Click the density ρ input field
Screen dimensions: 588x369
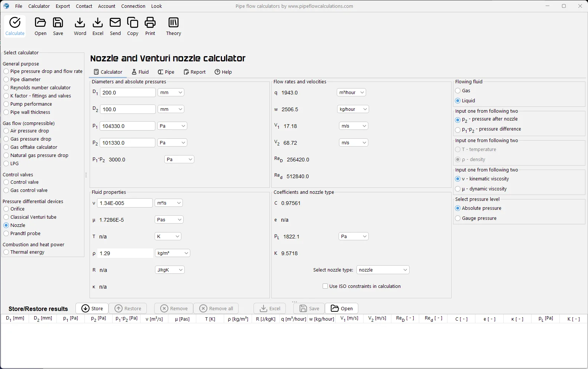[x=125, y=253]
